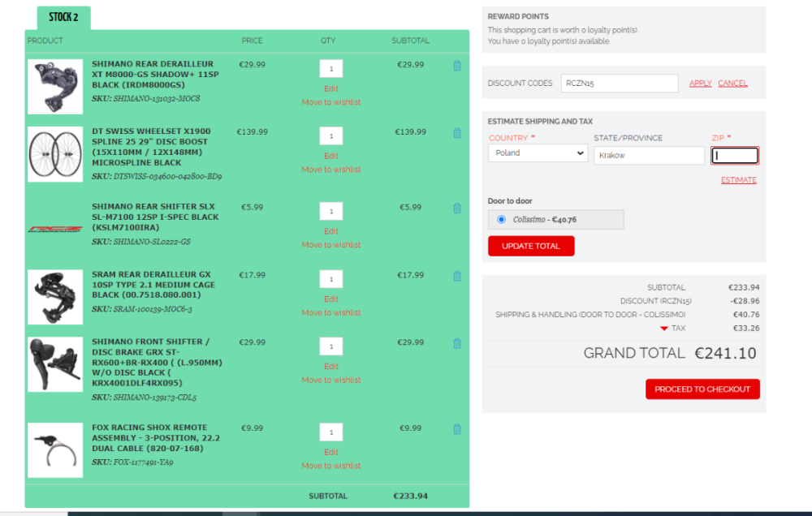This screenshot has width=812, height=516.
Task: Remove DT Swiss wheelset using trash icon
Action: (x=456, y=133)
